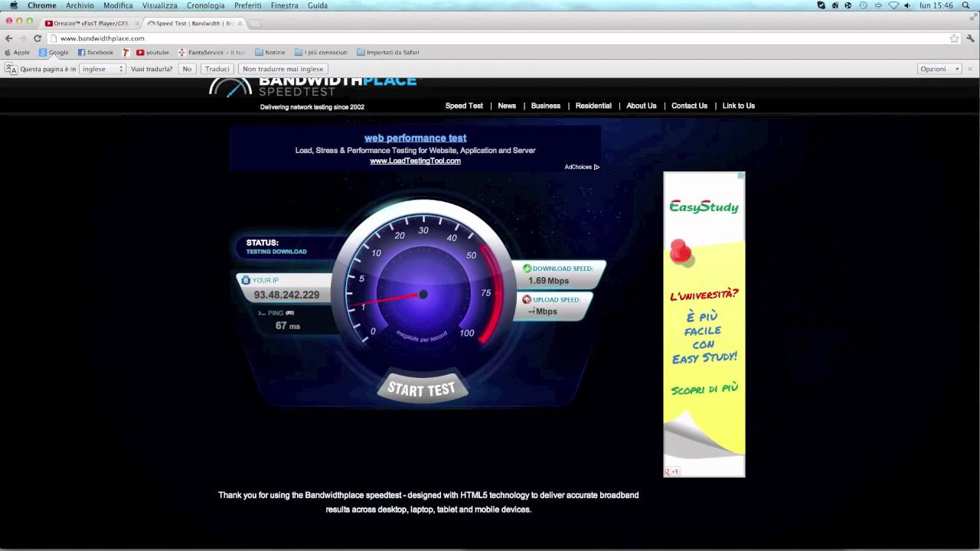
Task: Open the Finestra menu
Action: 285,5
